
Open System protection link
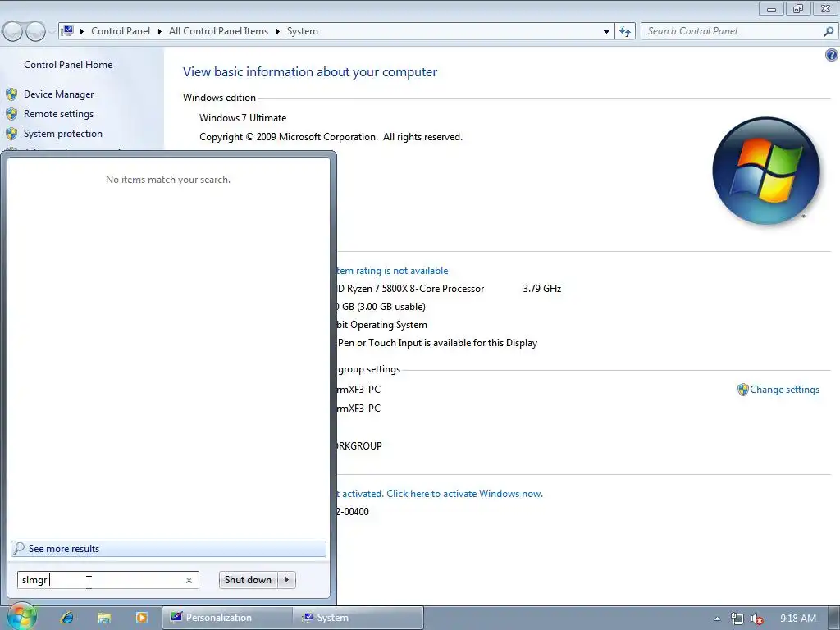[62, 134]
